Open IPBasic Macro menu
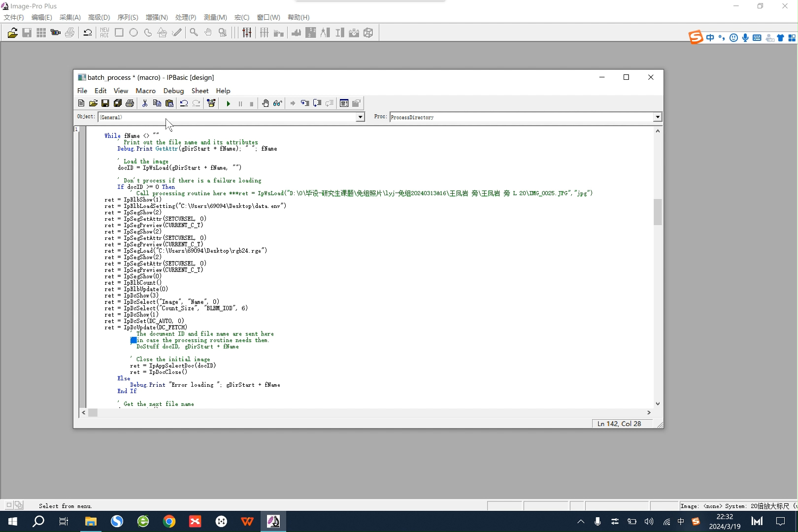Viewport: 798px width, 532px height. point(145,91)
